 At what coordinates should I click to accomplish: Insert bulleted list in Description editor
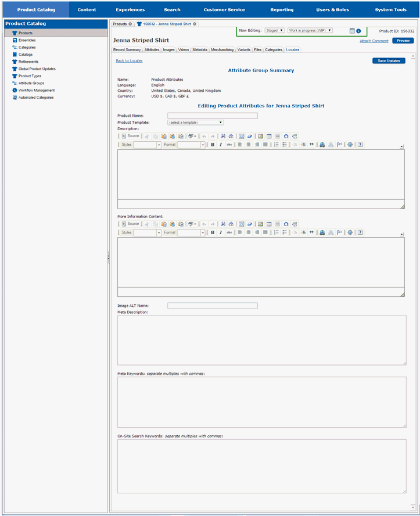285,145
